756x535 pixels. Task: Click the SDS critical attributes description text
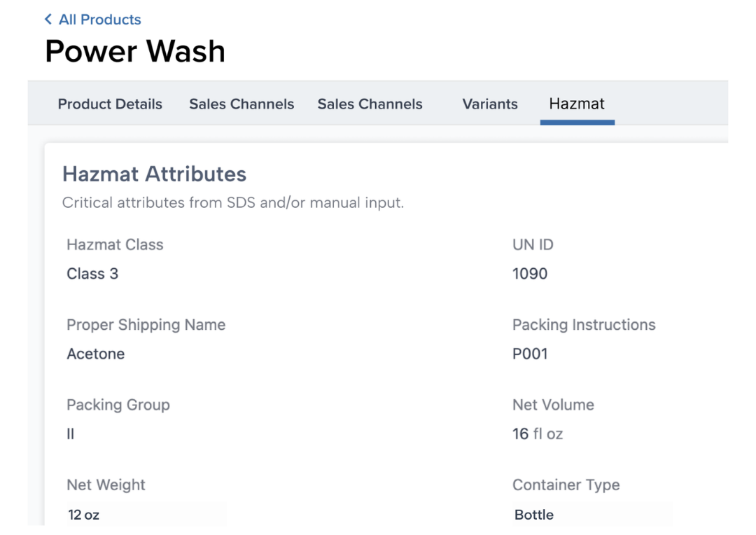pyautogui.click(x=232, y=204)
